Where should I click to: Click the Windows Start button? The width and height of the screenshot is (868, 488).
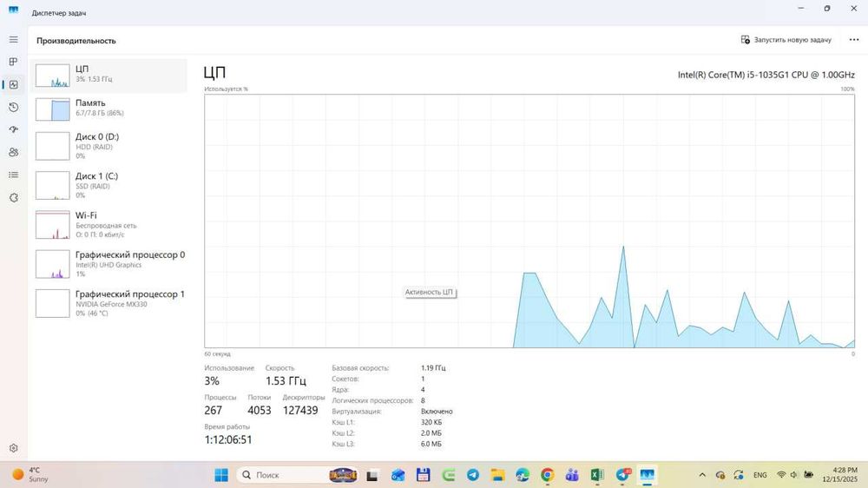click(220, 475)
